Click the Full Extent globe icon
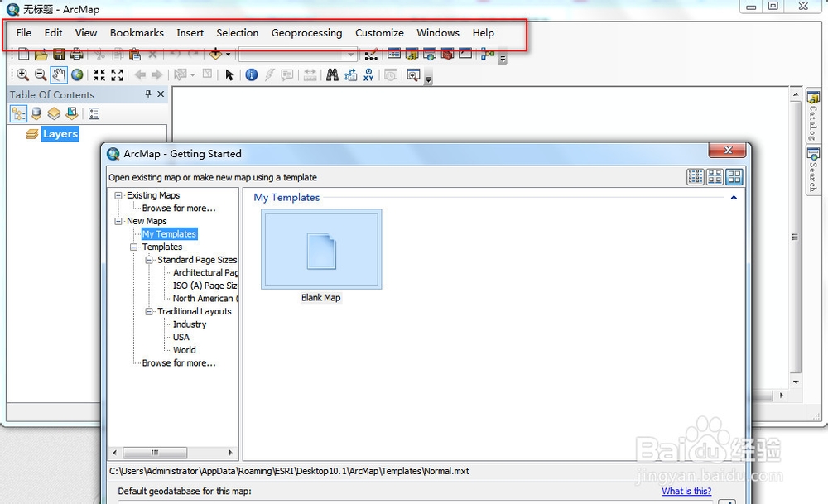The image size is (828, 504). 77,75
